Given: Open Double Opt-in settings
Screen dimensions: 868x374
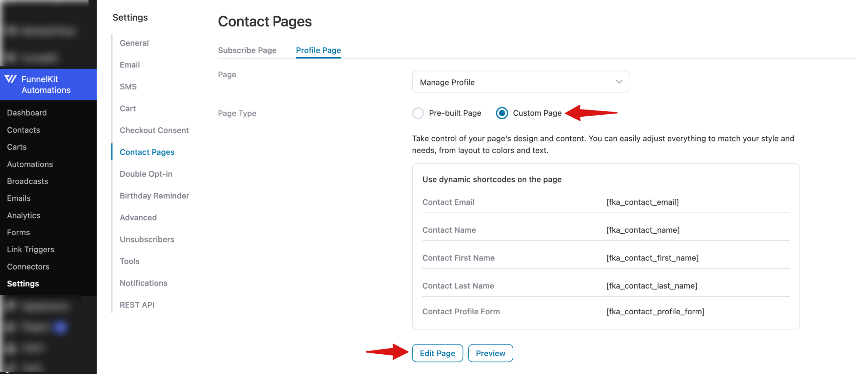Looking at the screenshot, I should click(146, 174).
